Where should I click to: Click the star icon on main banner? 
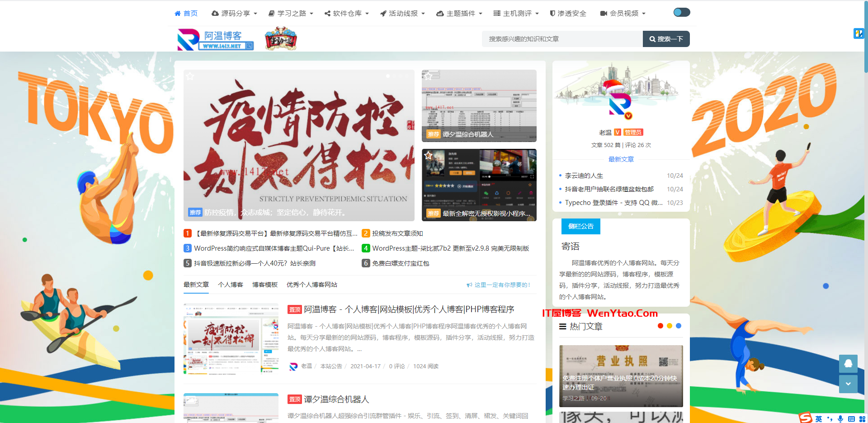point(190,76)
